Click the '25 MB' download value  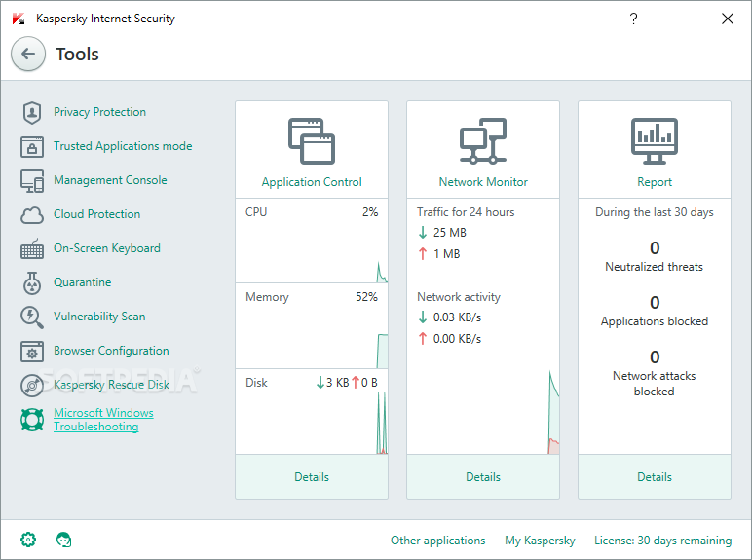(450, 233)
